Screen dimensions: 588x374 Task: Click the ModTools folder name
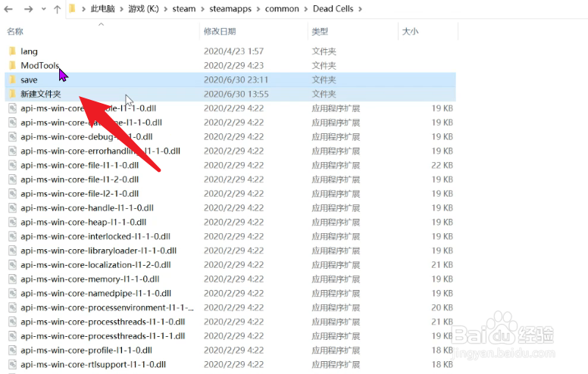click(39, 66)
